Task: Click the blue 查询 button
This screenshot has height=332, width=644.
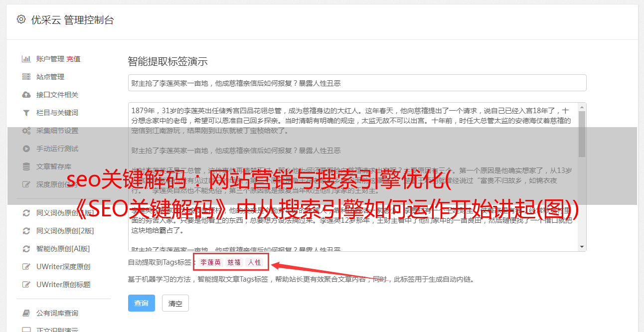Action: (x=142, y=303)
